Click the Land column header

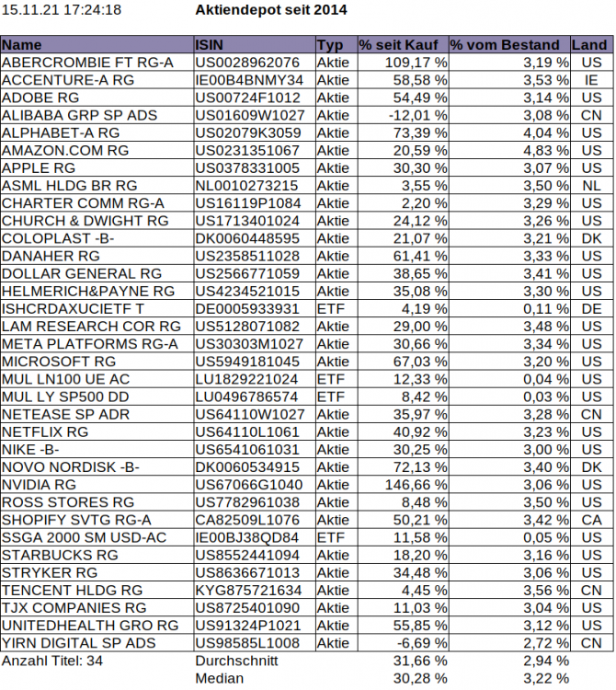point(592,45)
